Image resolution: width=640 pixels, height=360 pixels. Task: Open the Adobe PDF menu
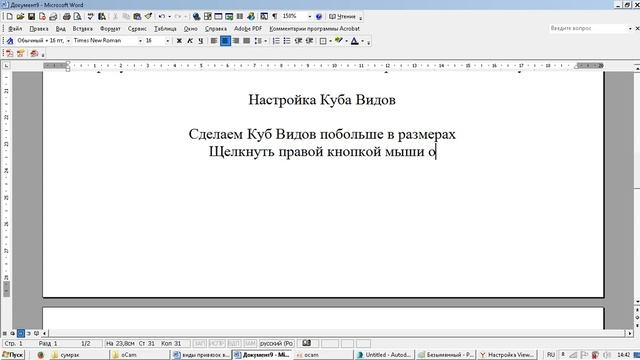click(x=248, y=29)
